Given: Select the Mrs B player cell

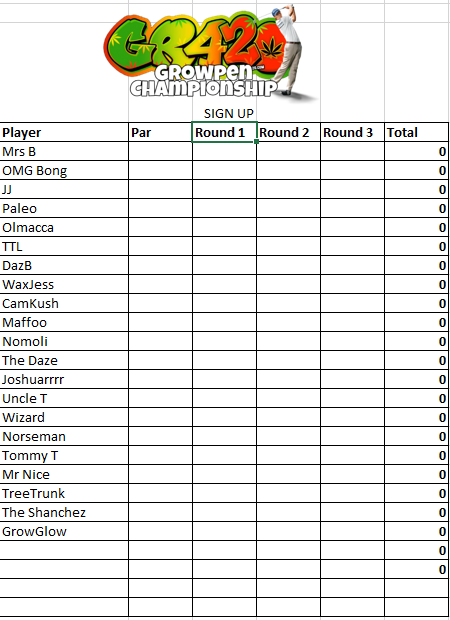Looking at the screenshot, I should click(x=64, y=151).
